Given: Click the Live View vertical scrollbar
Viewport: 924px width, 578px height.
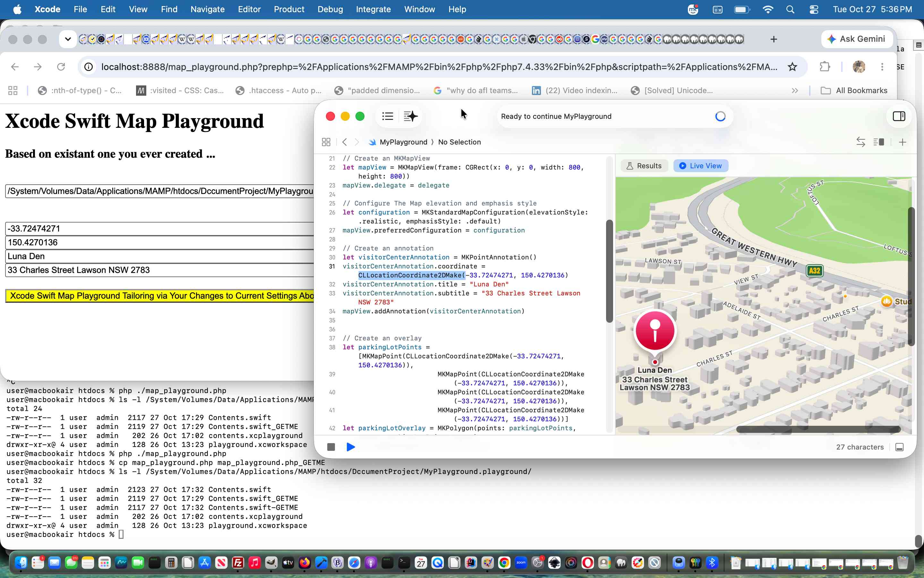Looking at the screenshot, I should [x=911, y=276].
